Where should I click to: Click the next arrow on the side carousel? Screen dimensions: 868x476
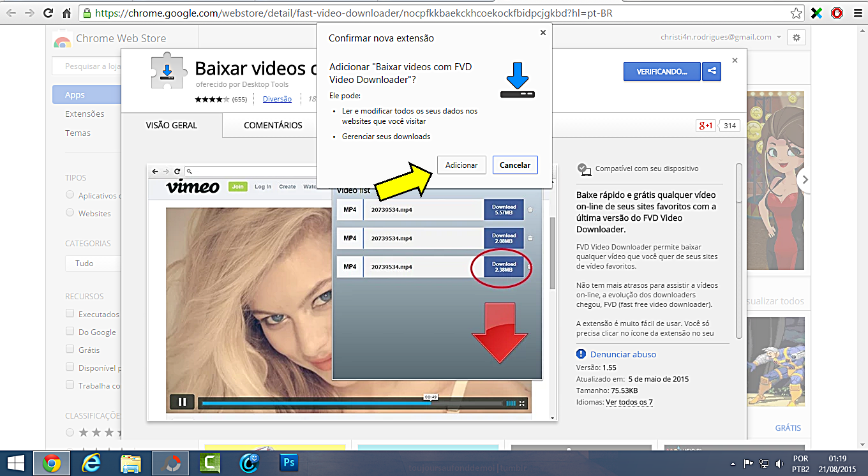[x=805, y=180]
